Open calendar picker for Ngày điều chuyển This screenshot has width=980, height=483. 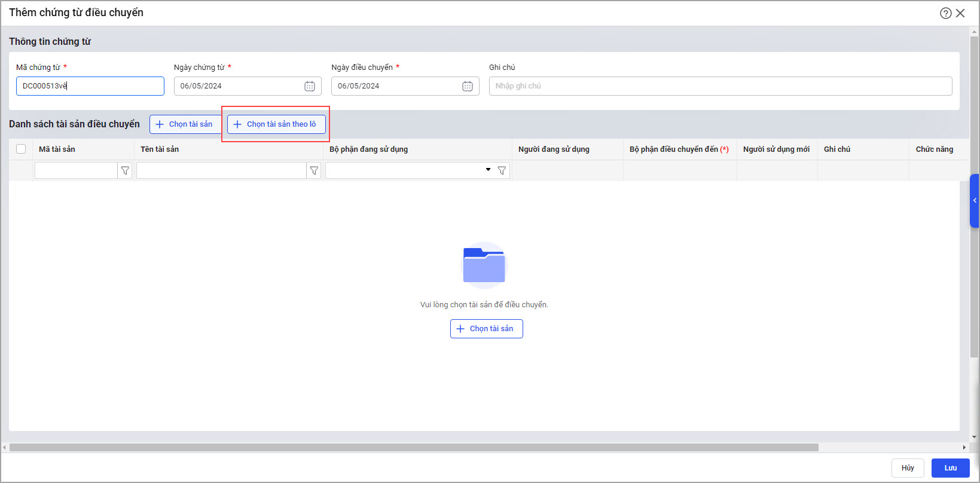pos(468,86)
